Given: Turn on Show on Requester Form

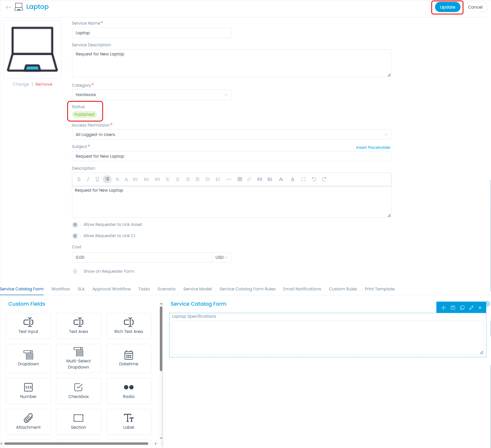Looking at the screenshot, I should (x=76, y=271).
